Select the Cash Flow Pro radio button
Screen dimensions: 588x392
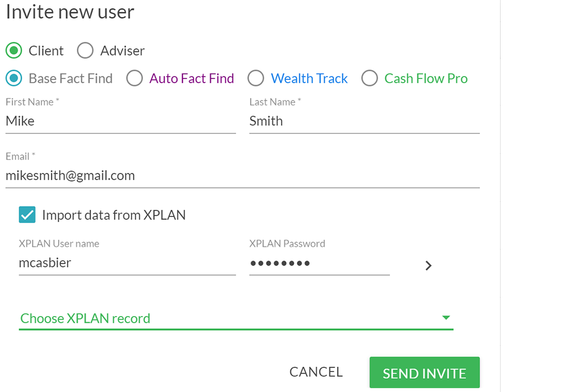pos(370,78)
